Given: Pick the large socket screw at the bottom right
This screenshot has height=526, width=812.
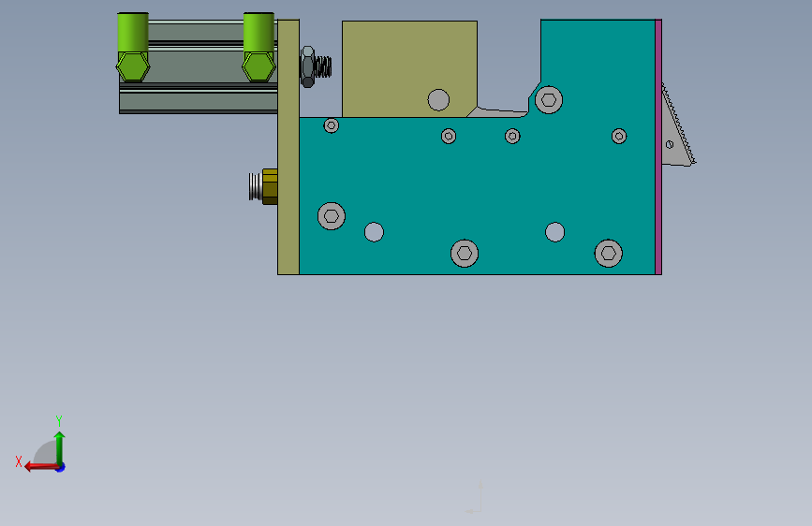Looking at the screenshot, I should 609,253.
